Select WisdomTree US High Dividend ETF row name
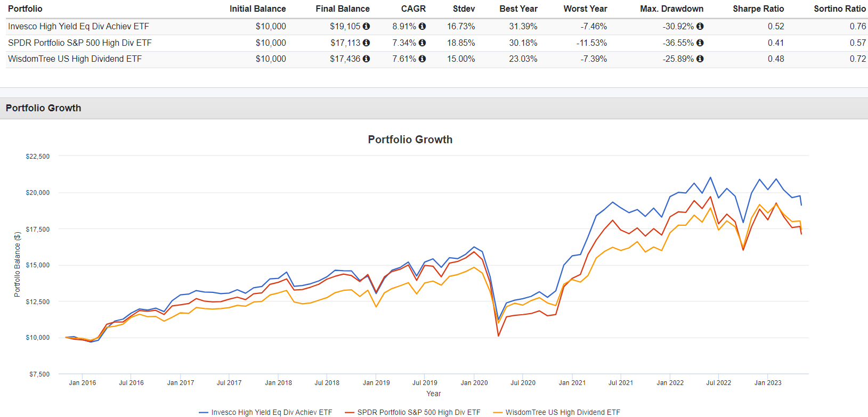Image resolution: width=868 pixels, height=417 pixels. (75, 59)
